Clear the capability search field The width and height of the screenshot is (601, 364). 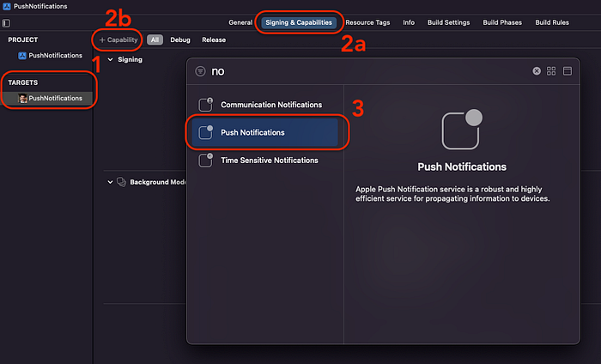click(x=537, y=71)
